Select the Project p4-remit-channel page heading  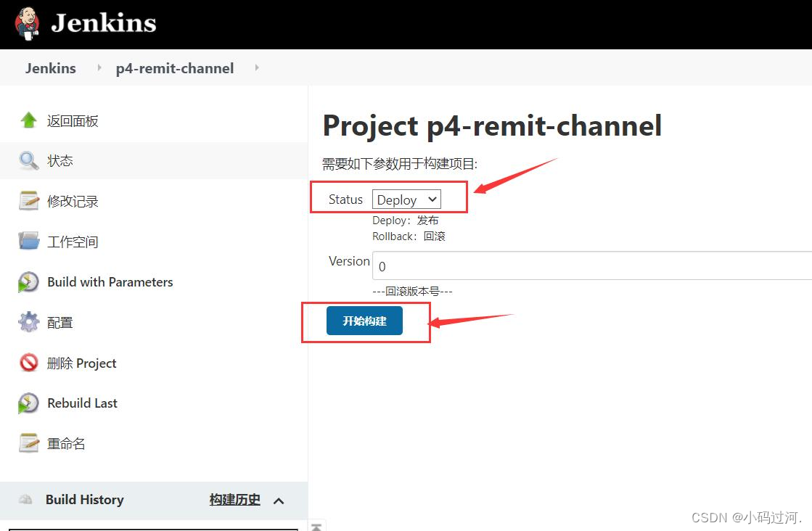(x=492, y=125)
